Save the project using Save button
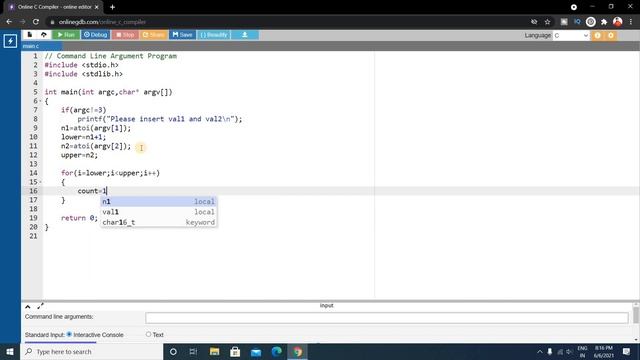 (182, 35)
